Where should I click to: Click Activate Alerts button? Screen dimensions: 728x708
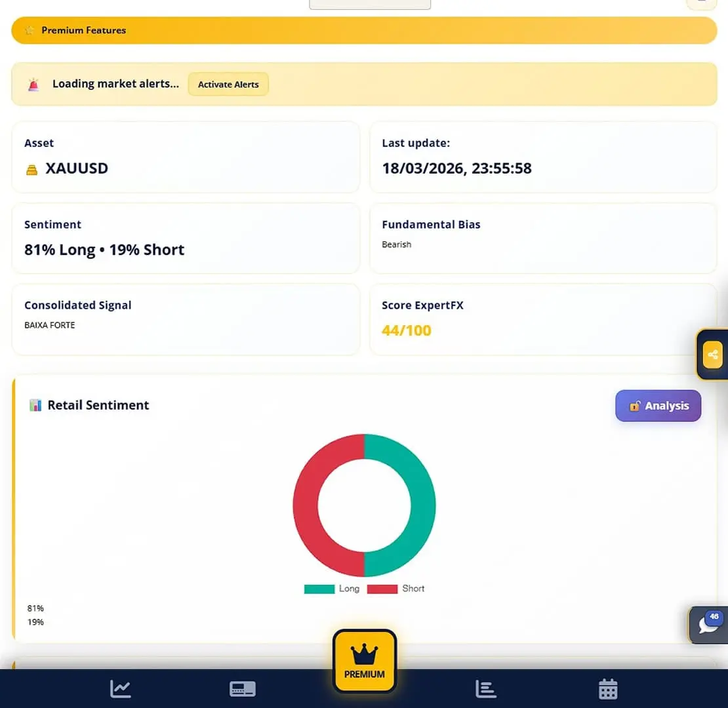[228, 85]
